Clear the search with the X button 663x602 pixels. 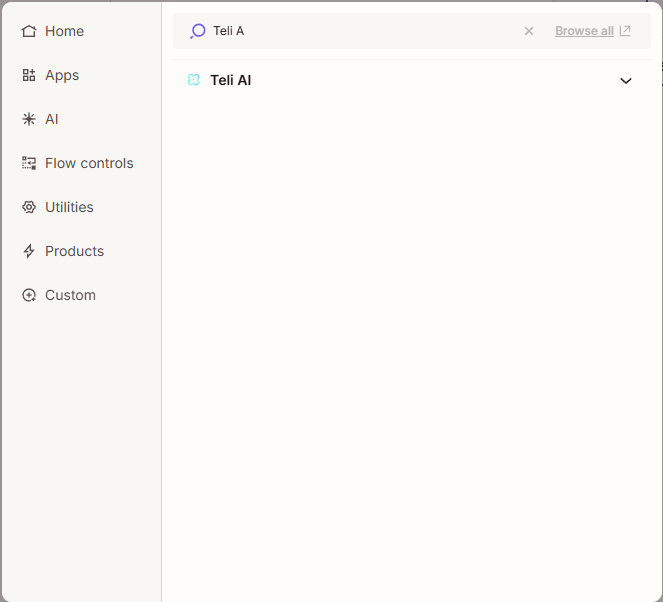point(529,31)
